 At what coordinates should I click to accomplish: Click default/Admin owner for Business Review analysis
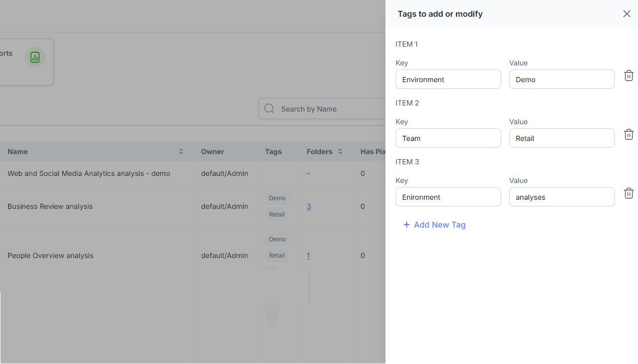coord(225,206)
